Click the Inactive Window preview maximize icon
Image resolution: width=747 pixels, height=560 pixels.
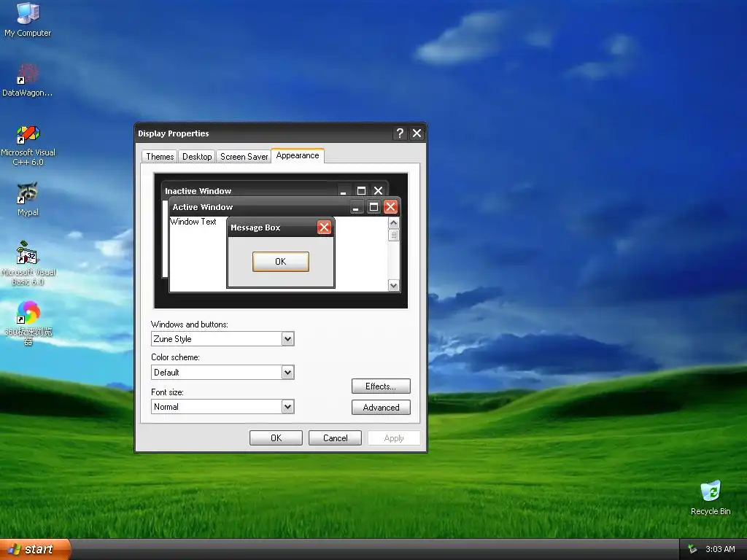(x=361, y=190)
